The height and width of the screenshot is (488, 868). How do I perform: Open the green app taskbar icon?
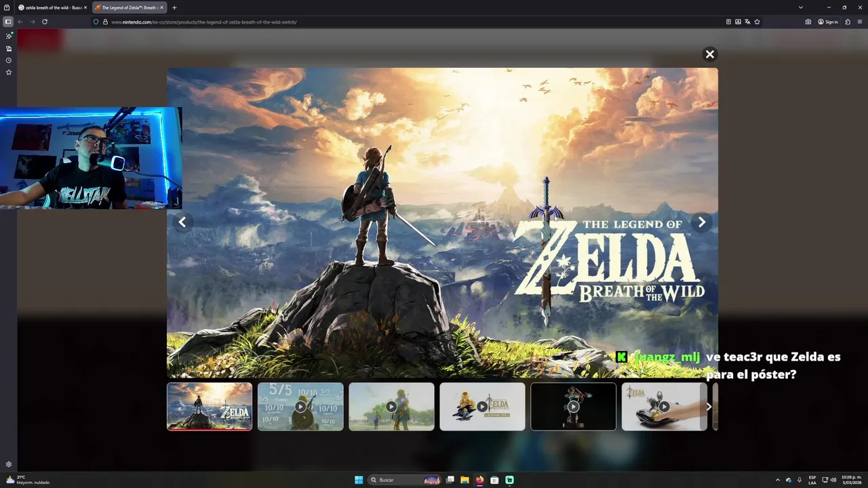point(509,480)
